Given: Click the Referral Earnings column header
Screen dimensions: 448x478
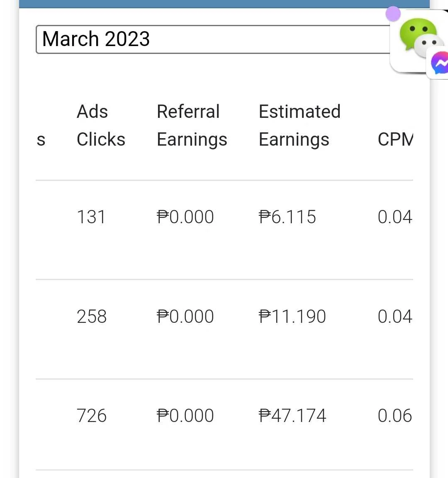Looking at the screenshot, I should 192,125.
